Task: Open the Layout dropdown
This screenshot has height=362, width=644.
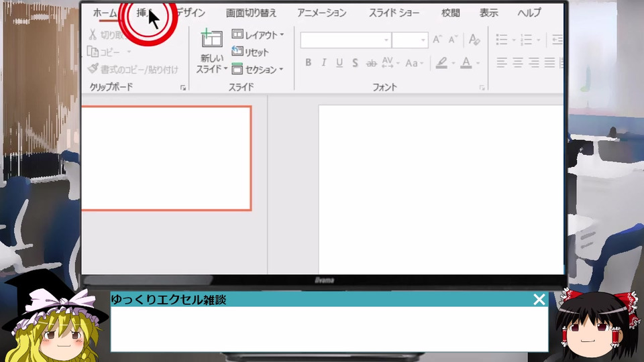Action: 258,34
